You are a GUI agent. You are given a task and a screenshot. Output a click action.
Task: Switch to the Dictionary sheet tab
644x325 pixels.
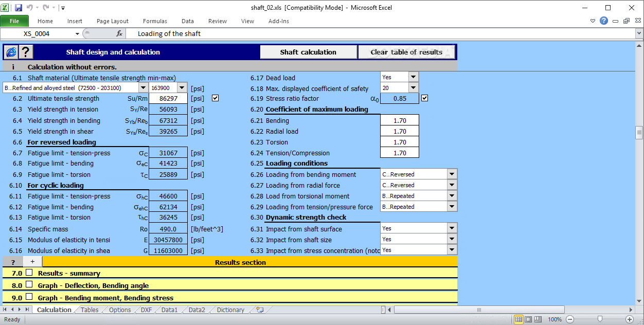coord(230,310)
